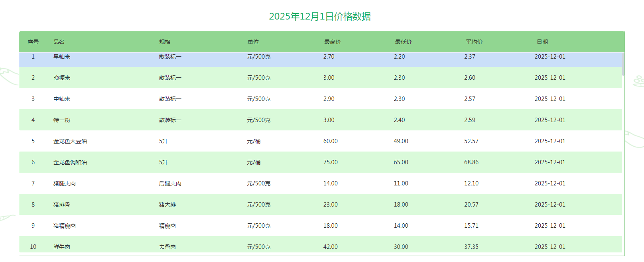Click the table's vertical scrollbar thumb

coord(623,64)
